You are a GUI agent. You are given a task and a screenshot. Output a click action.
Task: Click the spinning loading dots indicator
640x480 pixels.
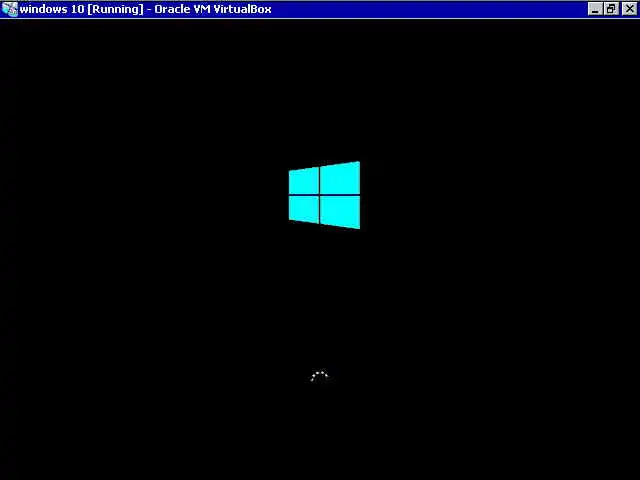click(319, 376)
